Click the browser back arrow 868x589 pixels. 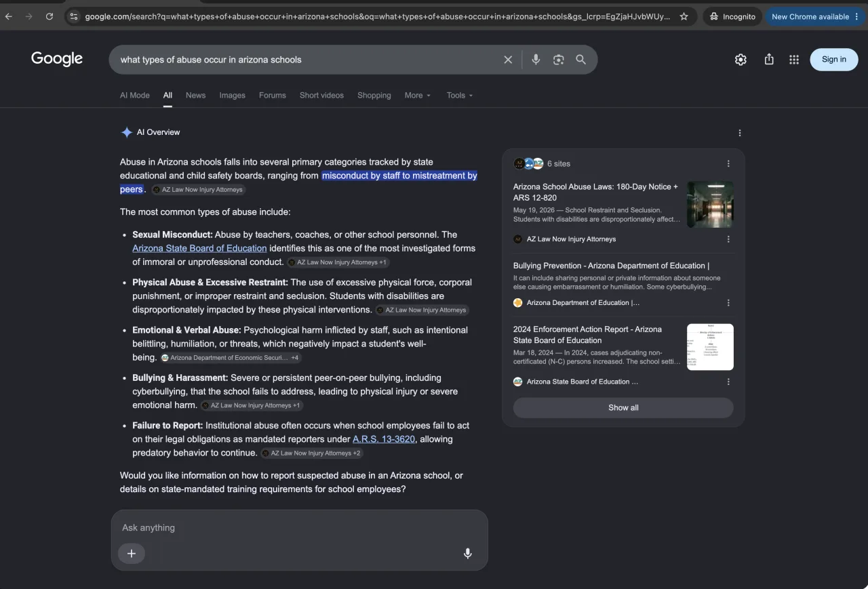pyautogui.click(x=8, y=16)
